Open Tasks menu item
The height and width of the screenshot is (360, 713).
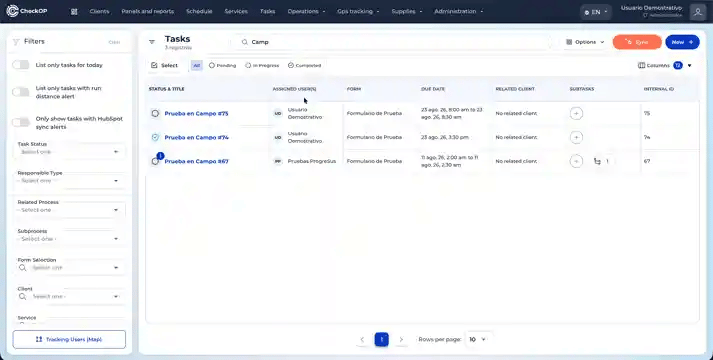point(268,11)
